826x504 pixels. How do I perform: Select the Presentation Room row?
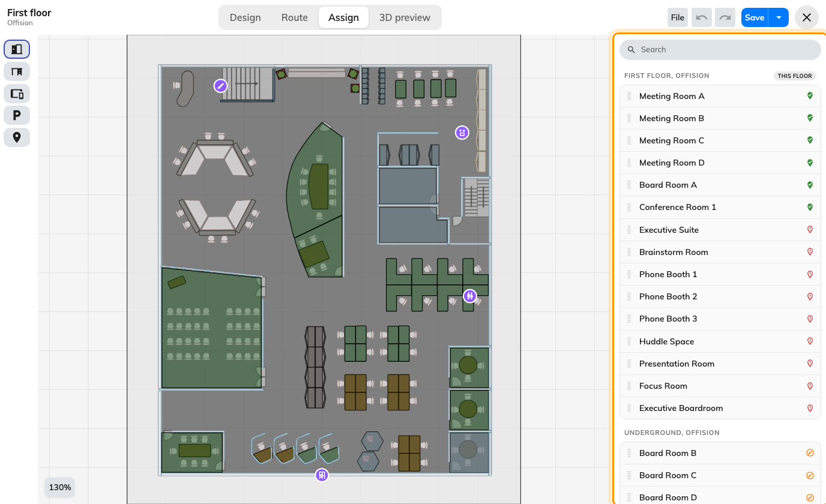click(720, 364)
